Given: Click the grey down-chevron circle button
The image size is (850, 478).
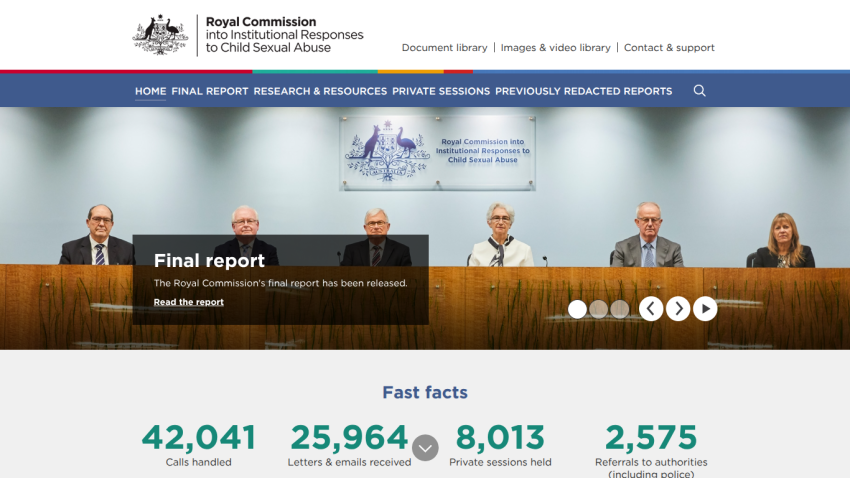Looking at the screenshot, I should coord(425,448).
